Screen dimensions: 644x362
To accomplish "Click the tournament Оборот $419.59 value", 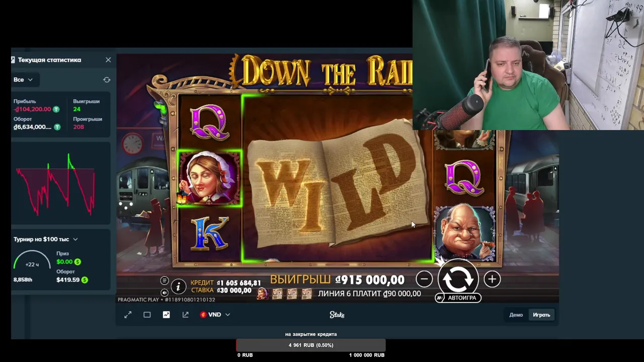I will tap(68, 280).
